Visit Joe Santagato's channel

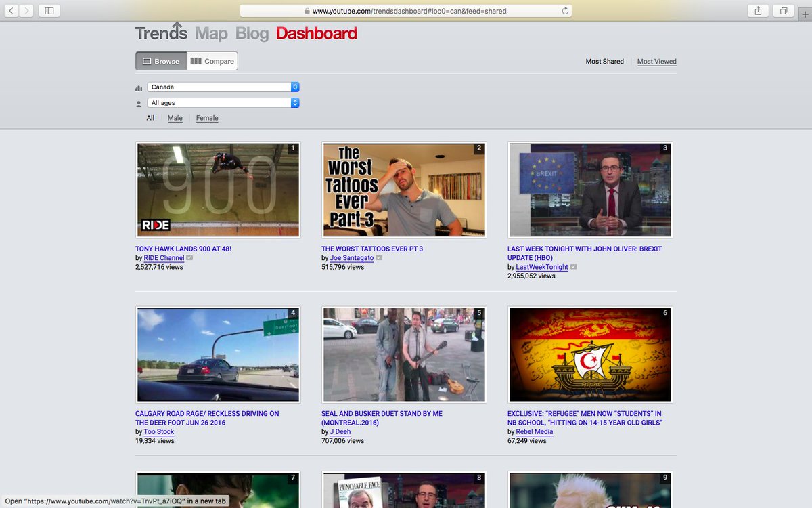352,258
